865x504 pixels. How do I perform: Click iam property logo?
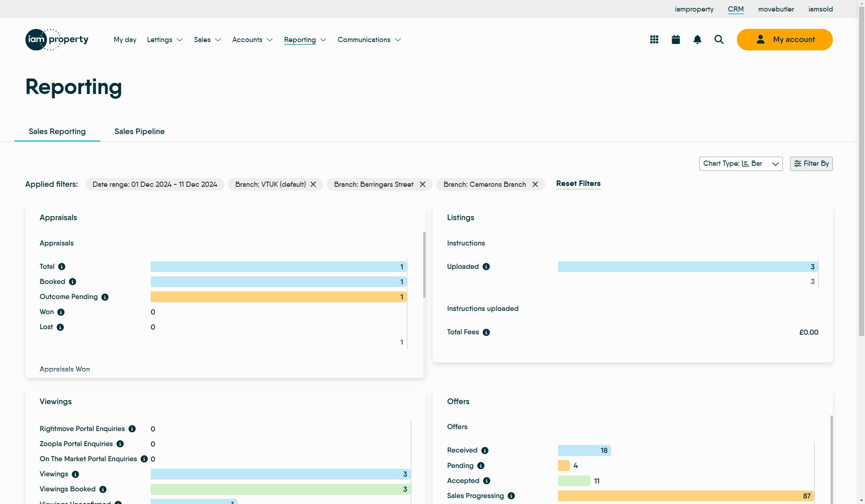pos(57,40)
